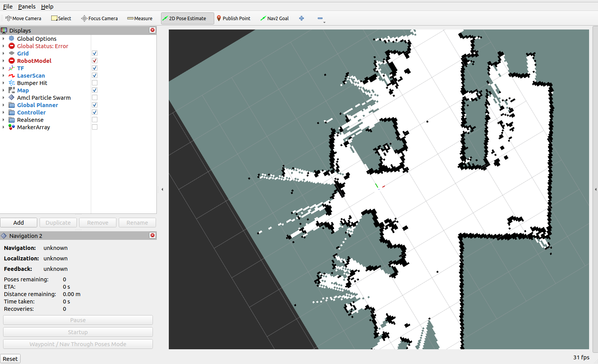Screen dimensions: 598x364
Task: Expand the Global Options tree item
Action: (3, 38)
